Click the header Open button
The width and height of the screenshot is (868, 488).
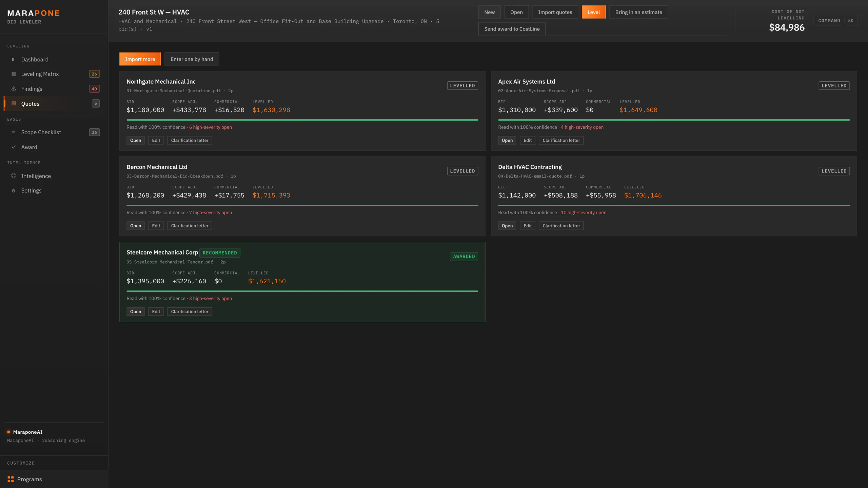[x=516, y=12]
